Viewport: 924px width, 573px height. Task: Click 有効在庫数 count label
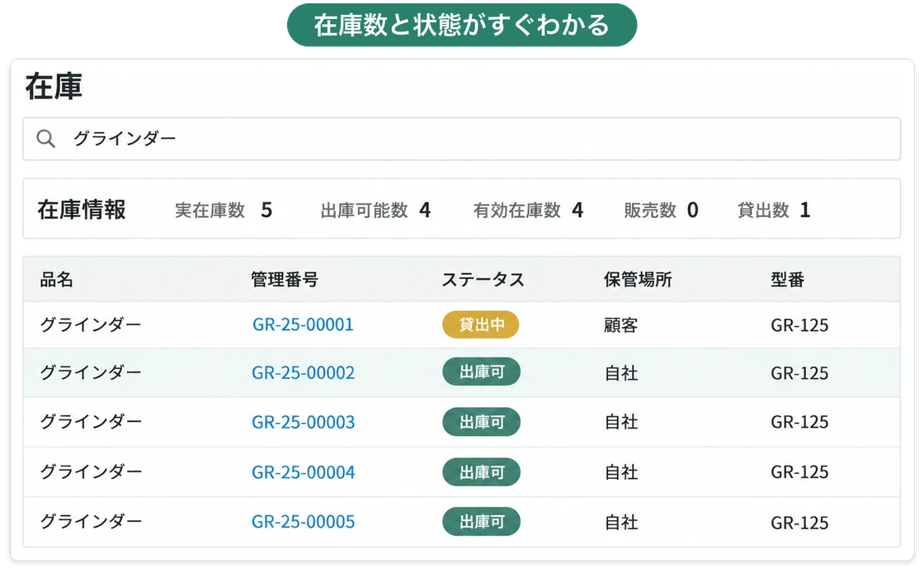click(x=516, y=211)
